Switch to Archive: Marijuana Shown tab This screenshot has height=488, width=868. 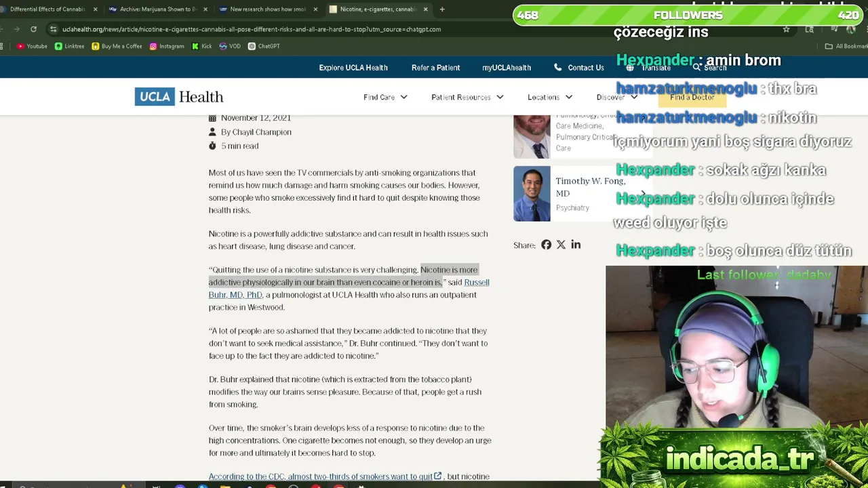coord(157,9)
